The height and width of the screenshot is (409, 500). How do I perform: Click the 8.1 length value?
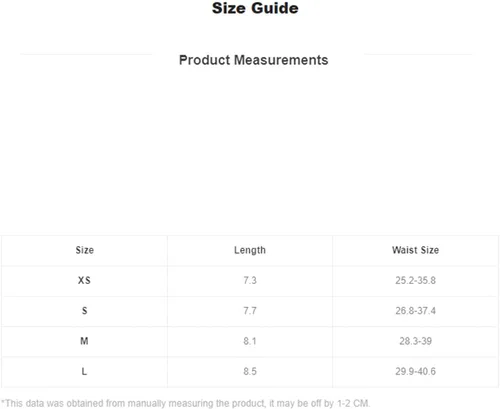coord(250,341)
